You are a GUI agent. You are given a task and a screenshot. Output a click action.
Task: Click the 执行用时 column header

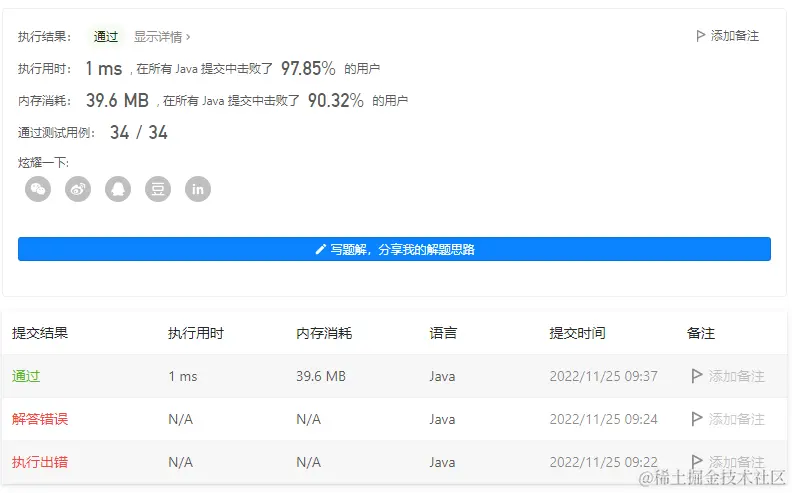coord(195,333)
